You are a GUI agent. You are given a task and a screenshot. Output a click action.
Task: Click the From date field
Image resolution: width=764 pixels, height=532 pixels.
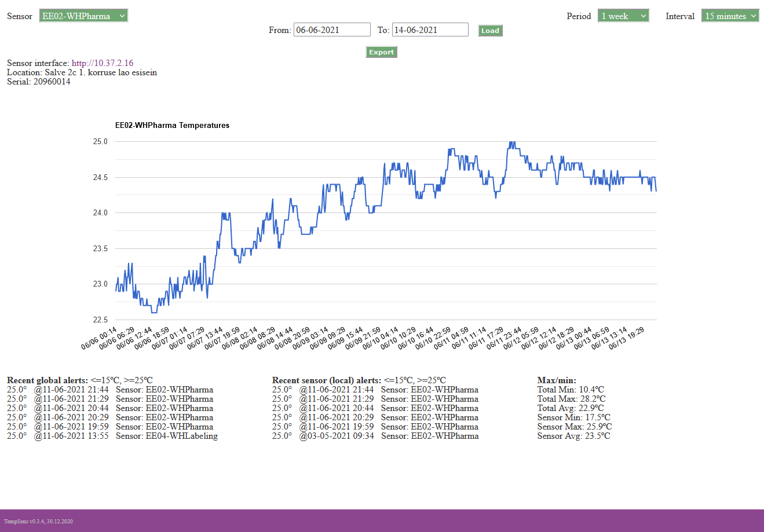pyautogui.click(x=332, y=30)
